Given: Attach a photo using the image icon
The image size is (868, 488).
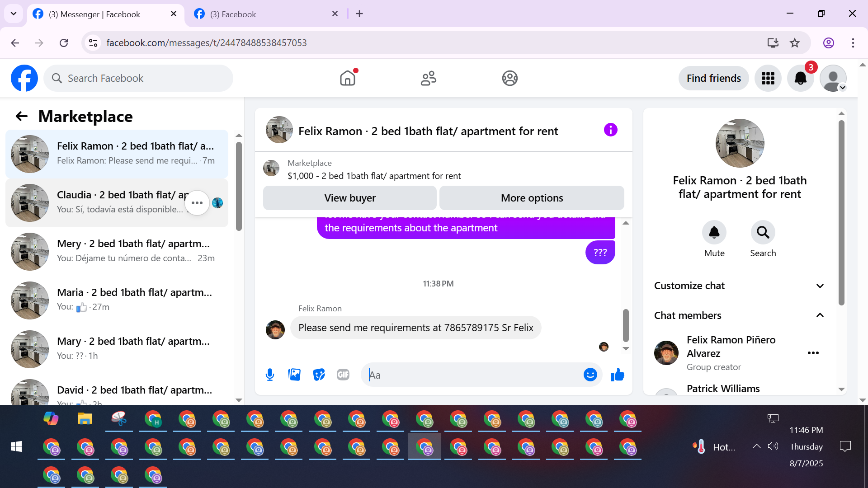Looking at the screenshot, I should [294, 375].
